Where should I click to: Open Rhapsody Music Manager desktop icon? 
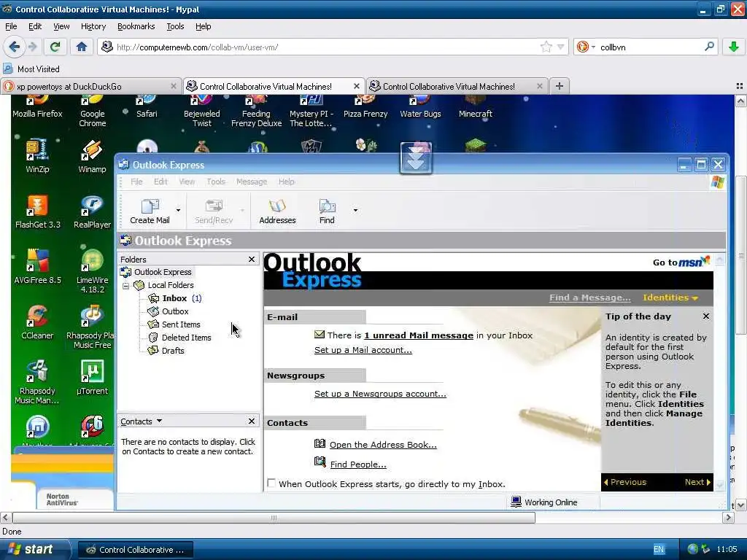[x=37, y=382]
